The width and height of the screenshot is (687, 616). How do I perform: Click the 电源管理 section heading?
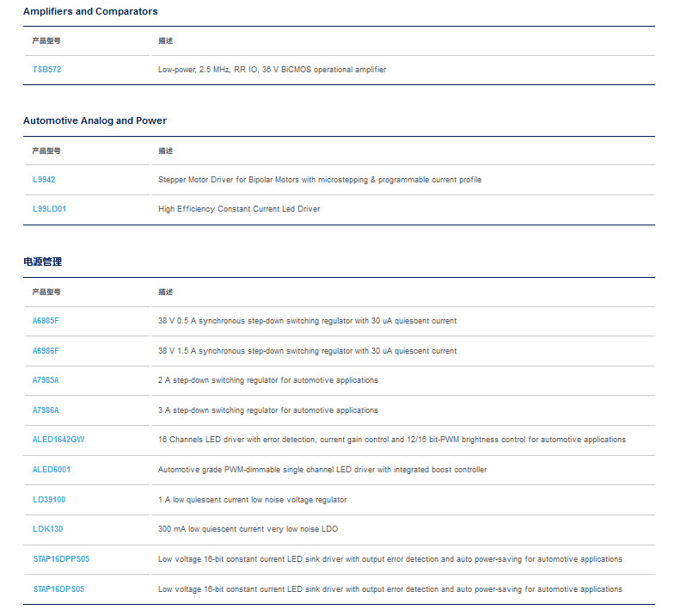tap(42, 262)
